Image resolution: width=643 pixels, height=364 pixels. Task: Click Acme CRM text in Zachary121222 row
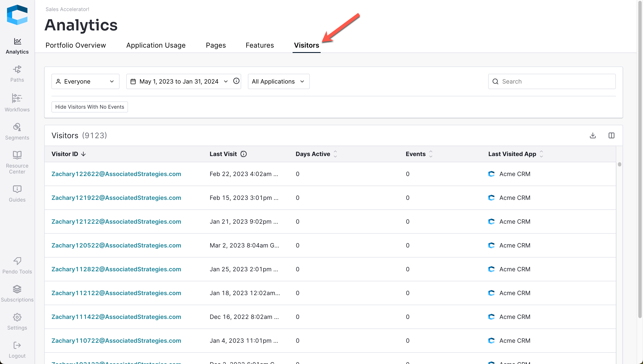(515, 222)
